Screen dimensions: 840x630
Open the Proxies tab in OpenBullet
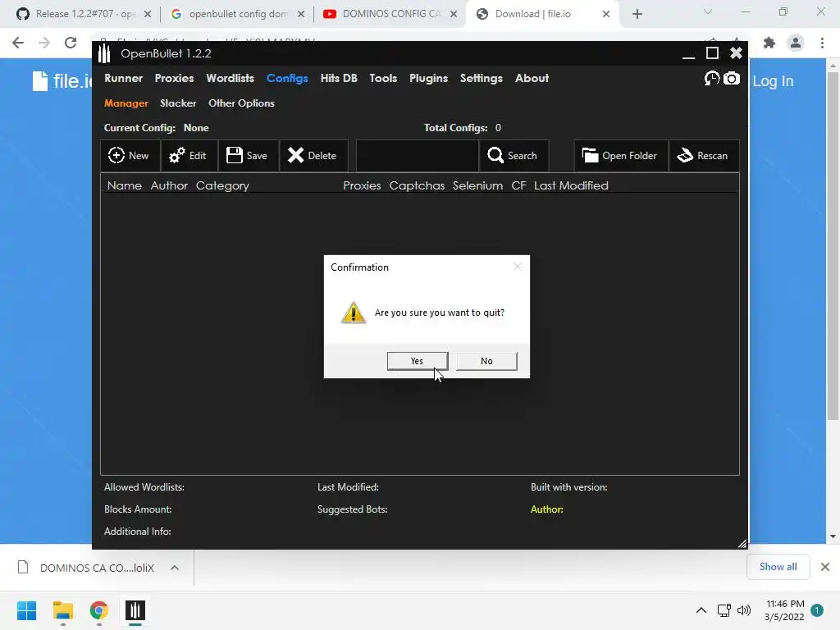pos(174,78)
